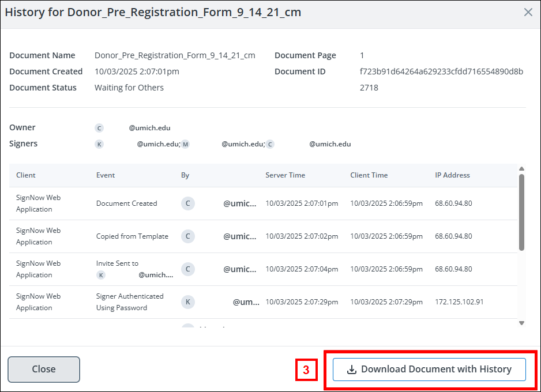Select the Document Created event cell

127,203
